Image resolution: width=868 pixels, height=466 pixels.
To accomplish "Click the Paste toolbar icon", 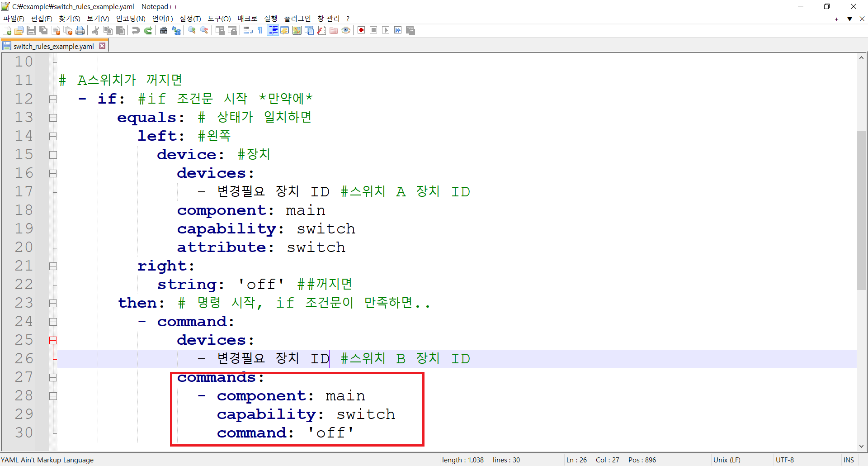I will pyautogui.click(x=120, y=30).
